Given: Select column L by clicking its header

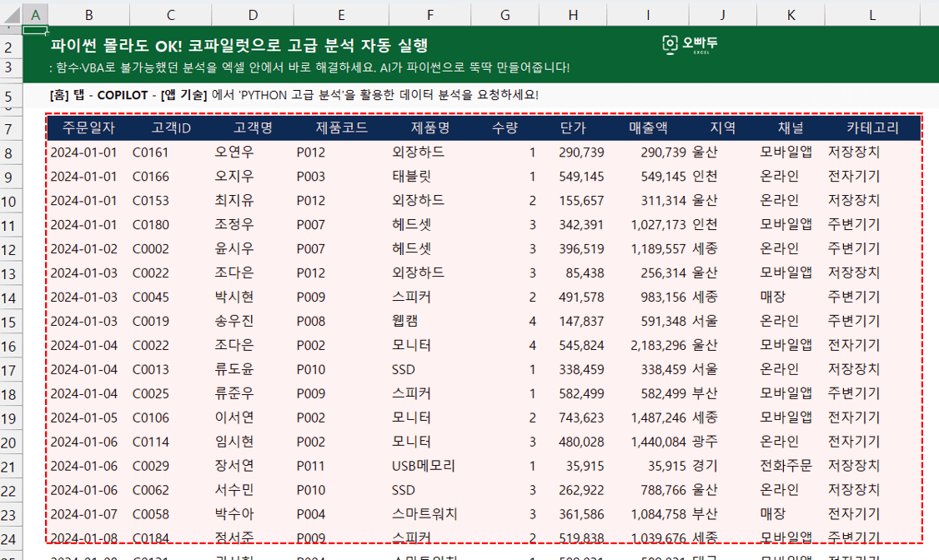Looking at the screenshot, I should 874,14.
